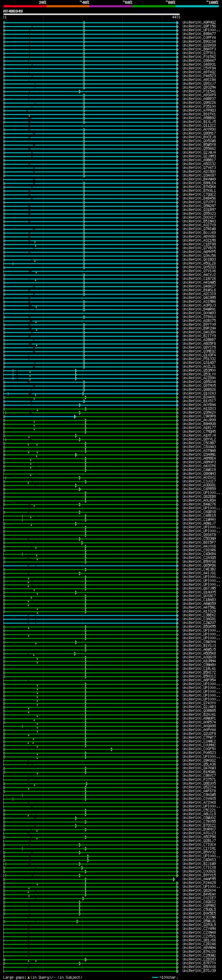
Task: Open the UniRef100_P31541 hit
Action: click(199, 91)
